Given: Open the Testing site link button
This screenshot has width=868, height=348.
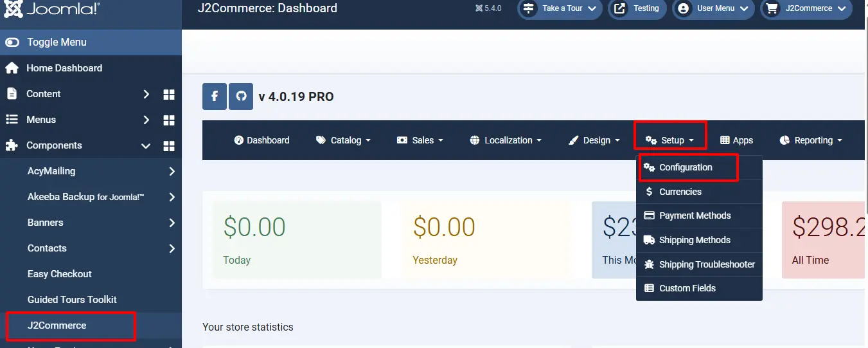Looking at the screenshot, I should 637,8.
